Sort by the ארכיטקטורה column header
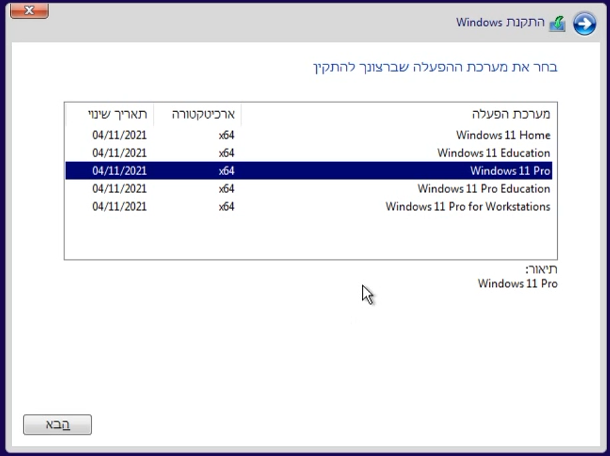This screenshot has width=610, height=456. 197,114
